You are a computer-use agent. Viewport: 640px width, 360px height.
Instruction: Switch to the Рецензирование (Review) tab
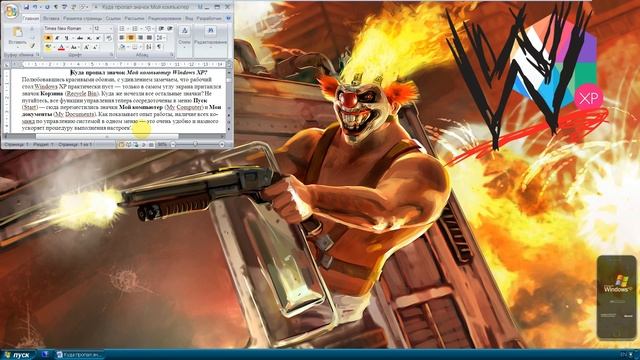(x=164, y=18)
